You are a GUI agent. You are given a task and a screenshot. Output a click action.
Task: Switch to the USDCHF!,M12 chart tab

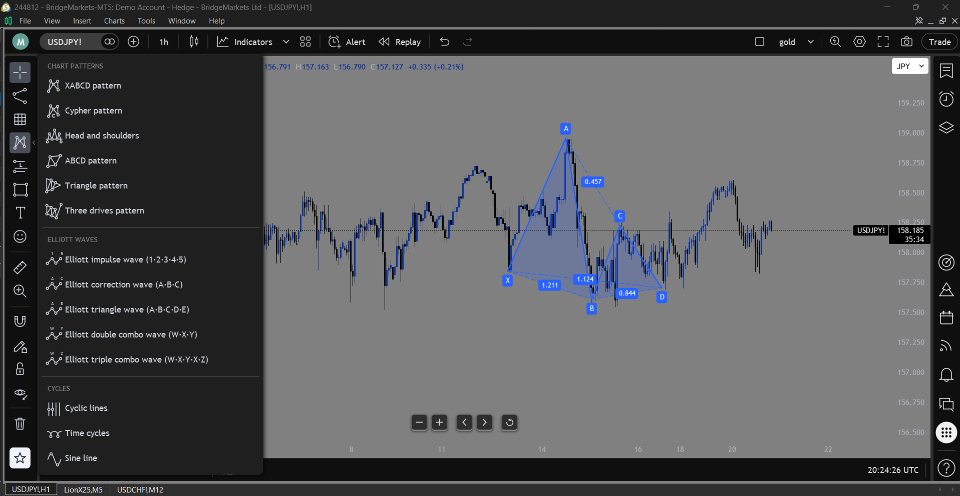(x=140, y=489)
